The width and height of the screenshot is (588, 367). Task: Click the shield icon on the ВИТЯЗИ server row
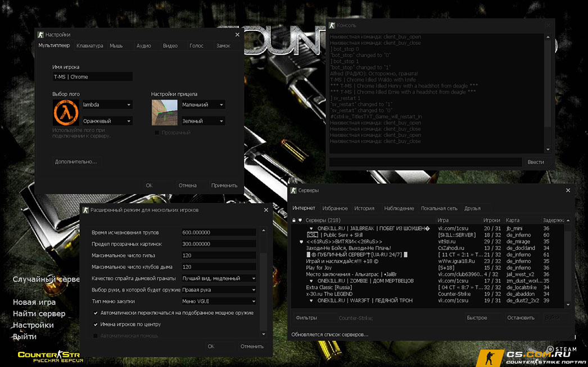click(x=301, y=242)
